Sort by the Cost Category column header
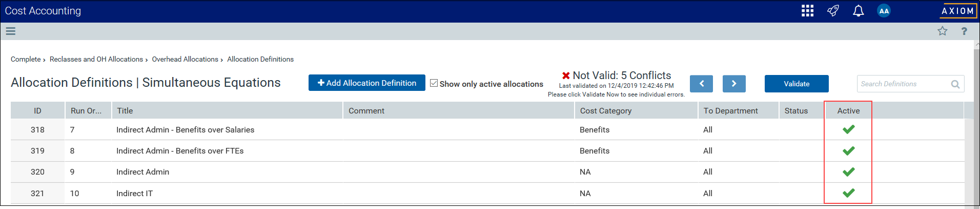This screenshot has height=209, width=980. tap(605, 111)
